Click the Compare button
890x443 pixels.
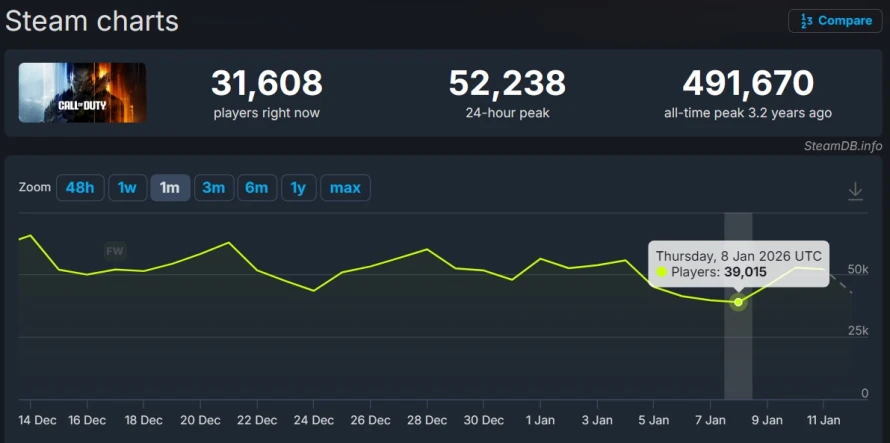835,21
